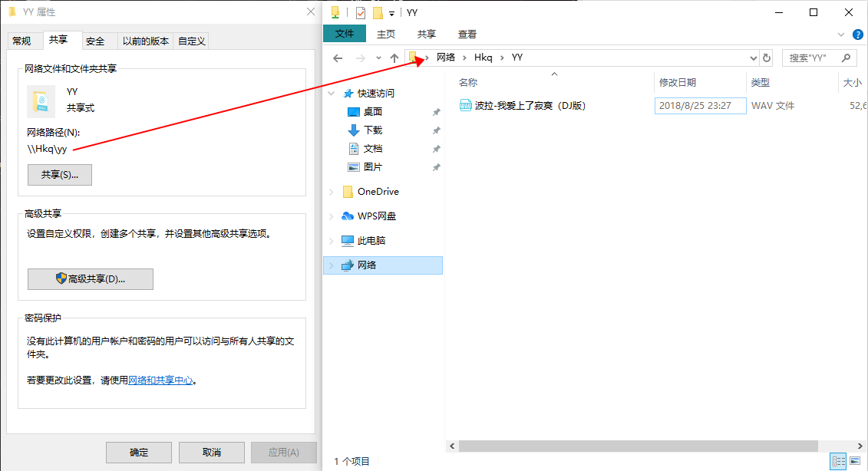Click the WAV 文件 type cell
This screenshot has width=868, height=471.
pos(773,106)
